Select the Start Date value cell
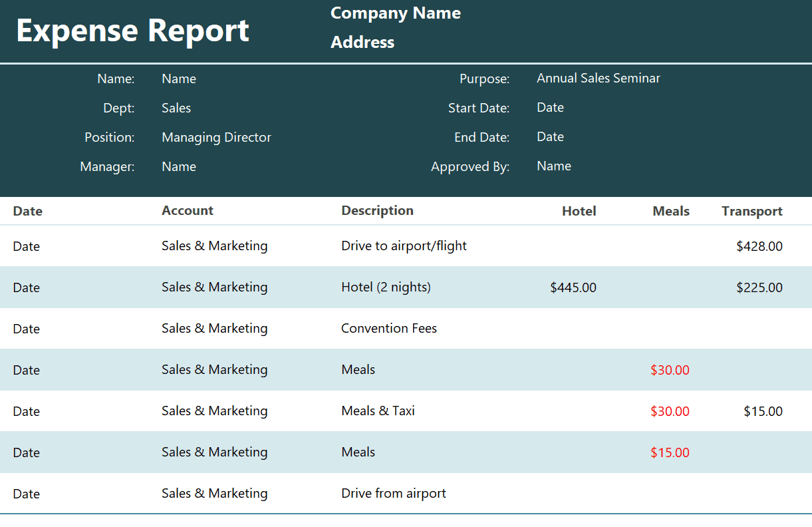Screen dimensions: 812x527 pyautogui.click(x=550, y=108)
